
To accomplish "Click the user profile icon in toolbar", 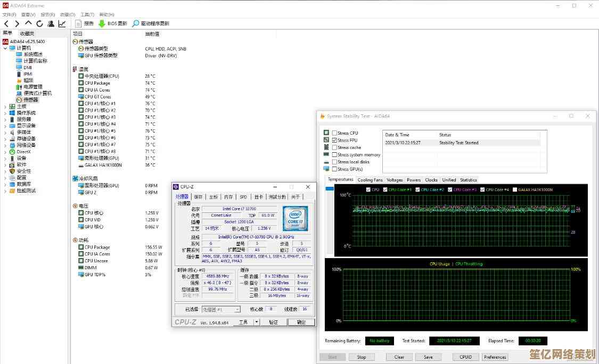I will pyautogui.click(x=51, y=23).
